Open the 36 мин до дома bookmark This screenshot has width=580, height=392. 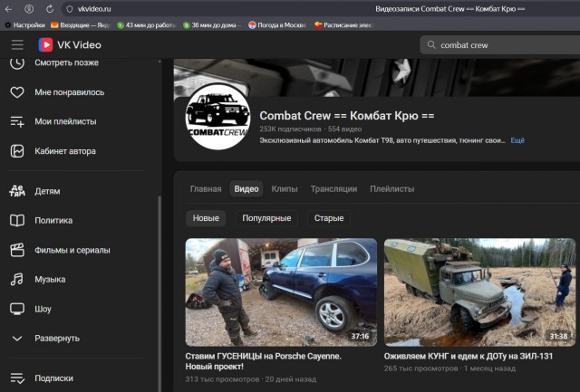click(212, 25)
